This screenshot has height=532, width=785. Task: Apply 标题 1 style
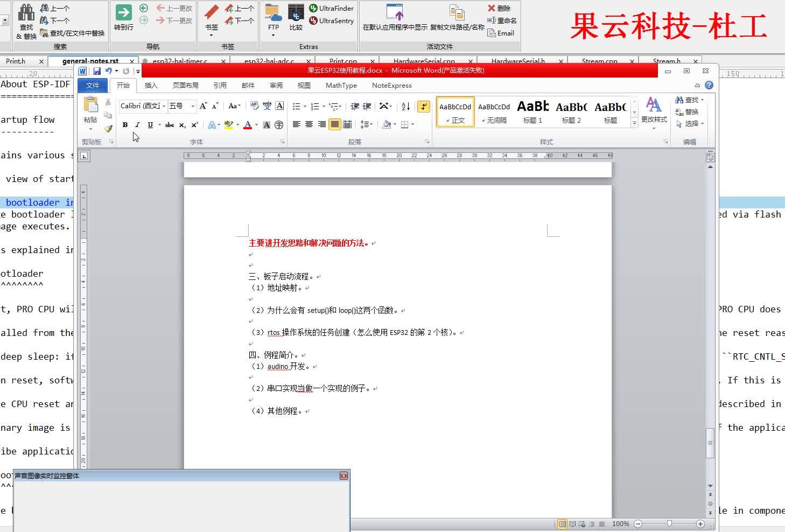tap(533, 111)
